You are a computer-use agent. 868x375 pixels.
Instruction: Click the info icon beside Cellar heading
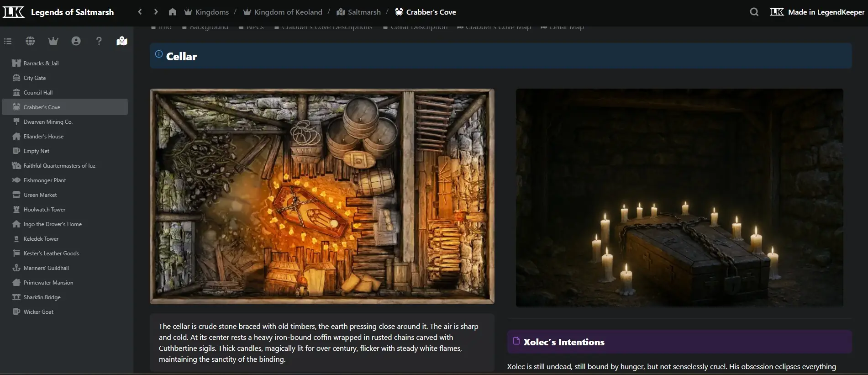click(x=158, y=54)
